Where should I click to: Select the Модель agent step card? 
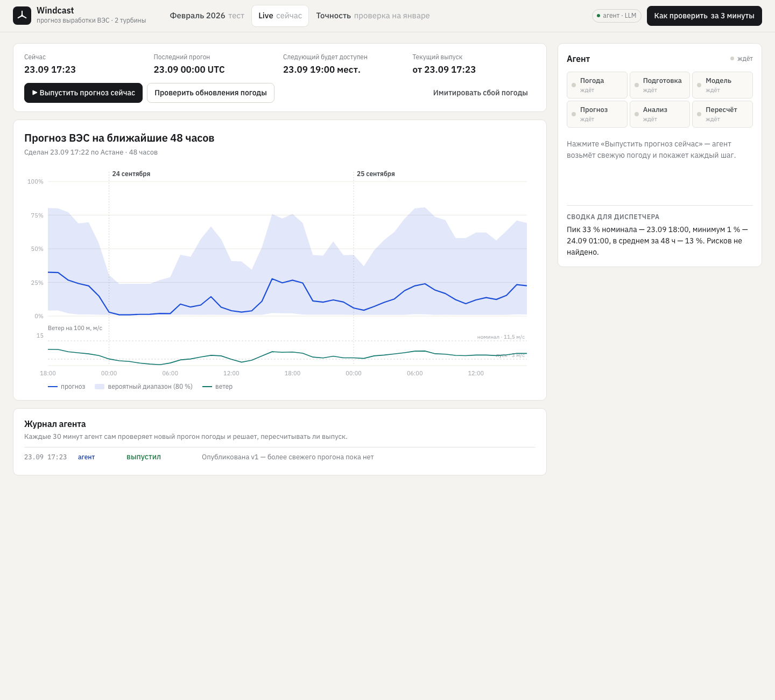722,85
